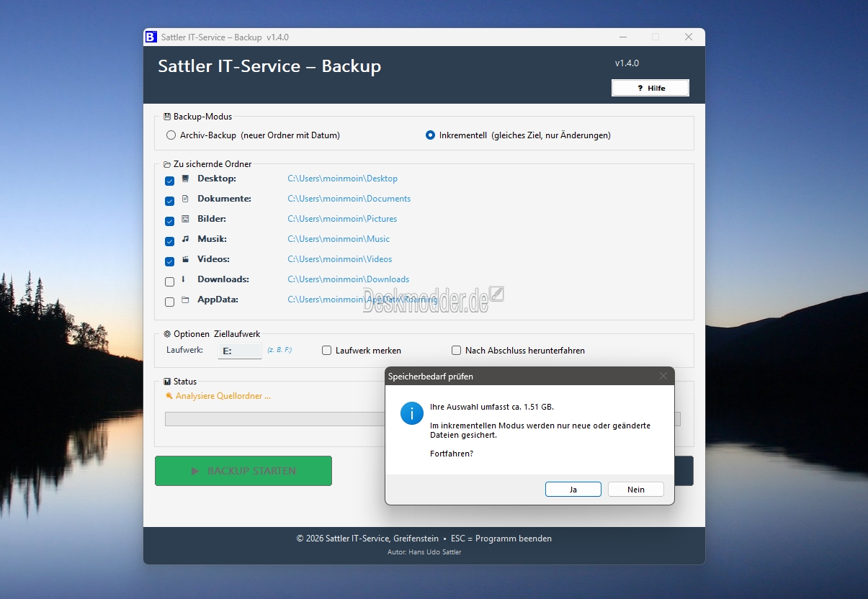Click the Bilder picture icon

click(x=185, y=219)
